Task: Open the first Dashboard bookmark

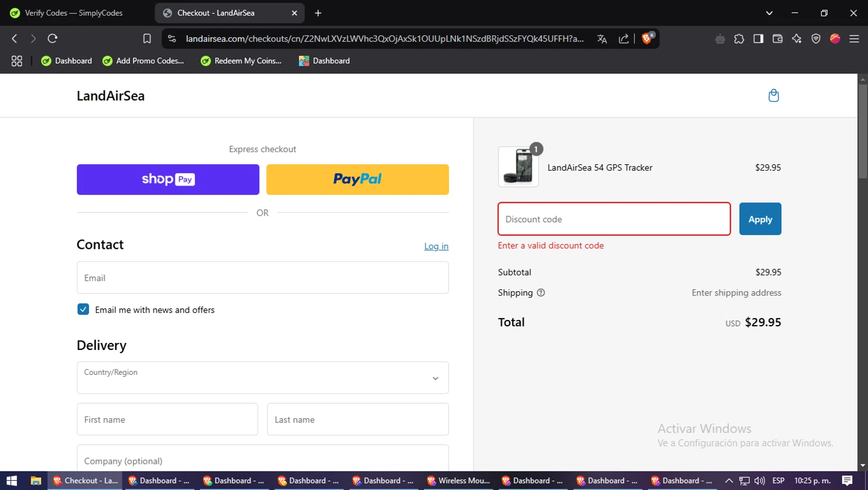Action: tap(67, 61)
